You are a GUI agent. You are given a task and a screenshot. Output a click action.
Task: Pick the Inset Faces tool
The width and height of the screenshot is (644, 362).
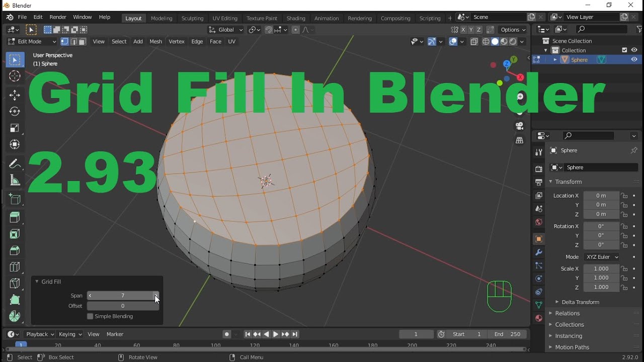[15, 234]
